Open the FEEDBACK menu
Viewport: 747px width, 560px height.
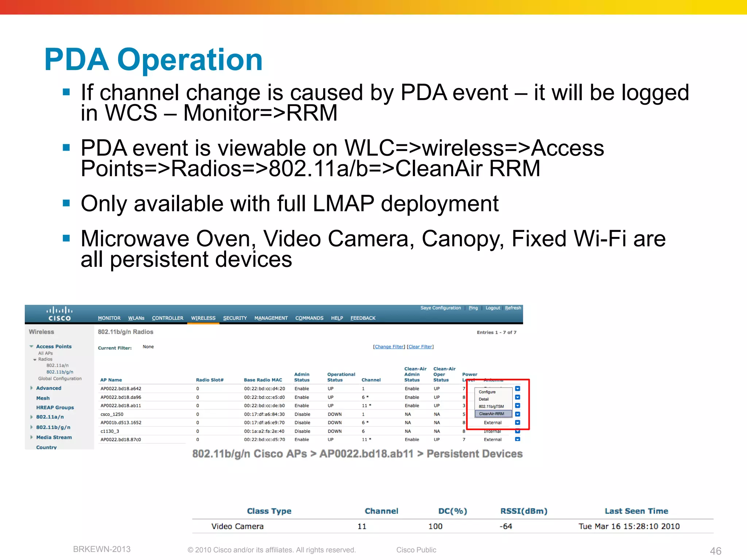[x=363, y=318]
